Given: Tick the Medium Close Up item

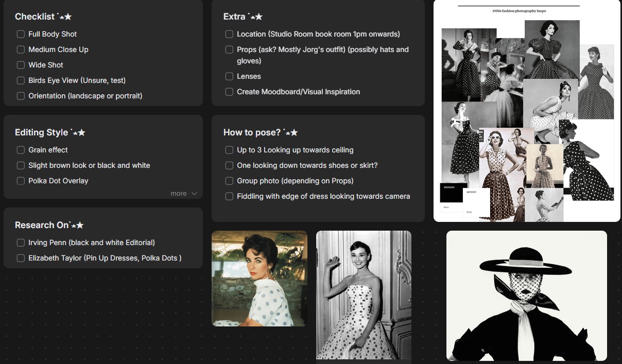Looking at the screenshot, I should 21,49.
